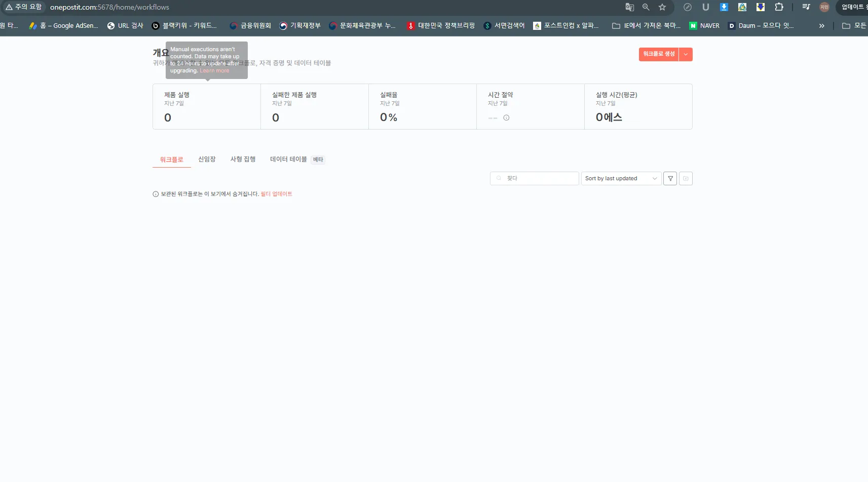The height and width of the screenshot is (482, 868).
Task: Open the workflow filter icon
Action: point(670,178)
